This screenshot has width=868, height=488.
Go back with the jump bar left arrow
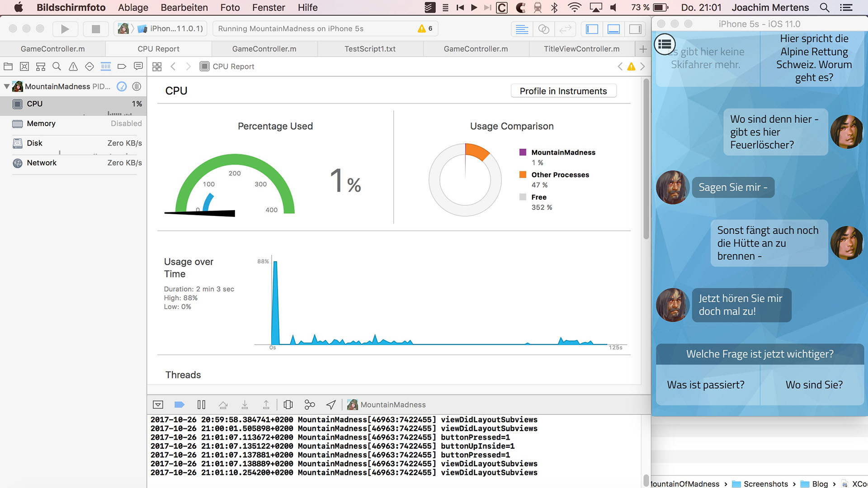tap(173, 67)
